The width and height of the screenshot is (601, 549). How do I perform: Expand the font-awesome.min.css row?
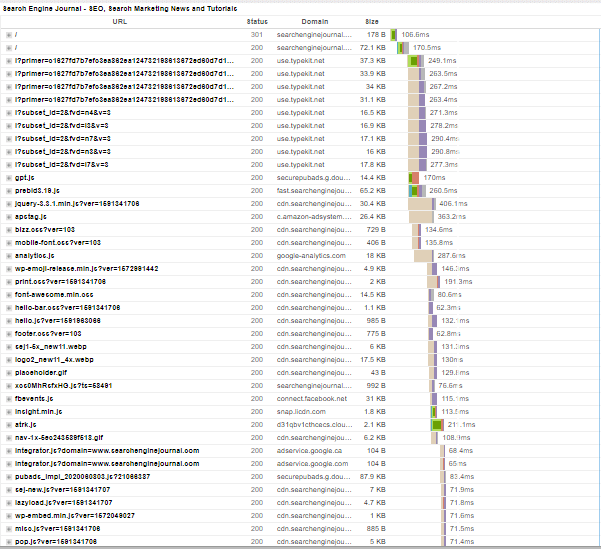[8, 295]
